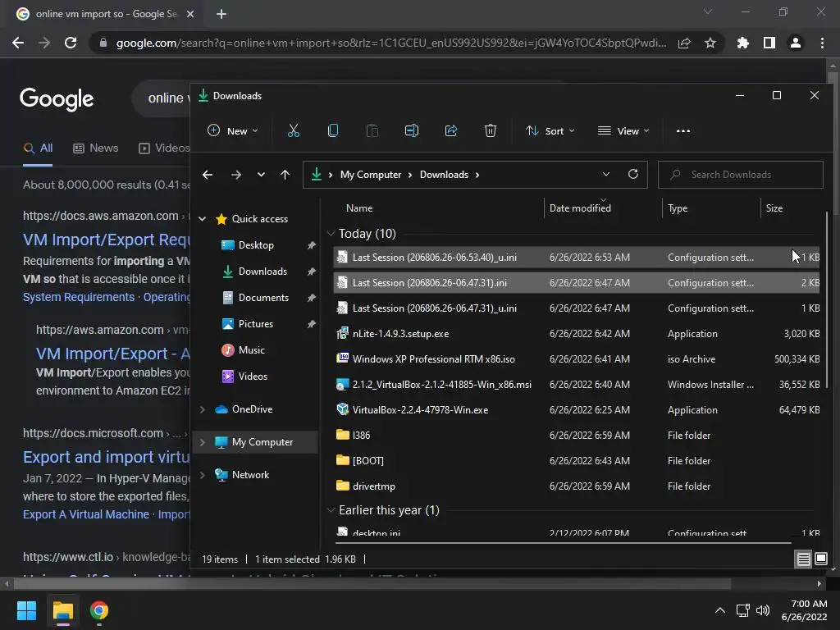840x630 pixels.
Task: Switch to details view layout icon
Action: 804,559
